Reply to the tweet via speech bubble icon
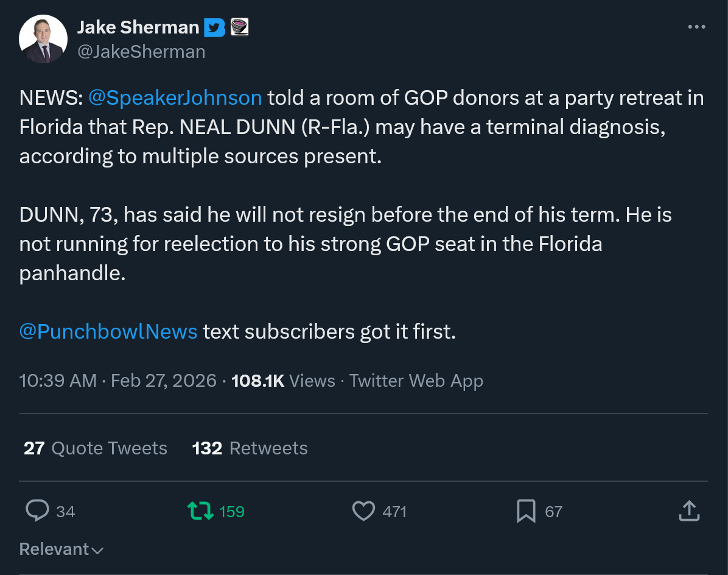This screenshot has height=575, width=728. [x=37, y=510]
